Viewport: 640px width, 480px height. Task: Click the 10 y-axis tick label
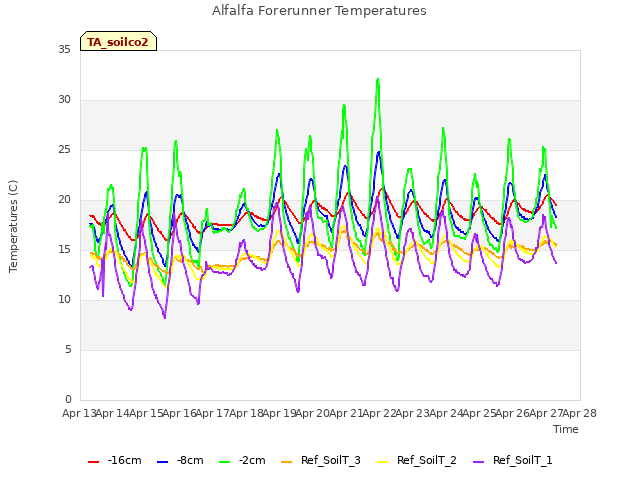pos(64,300)
